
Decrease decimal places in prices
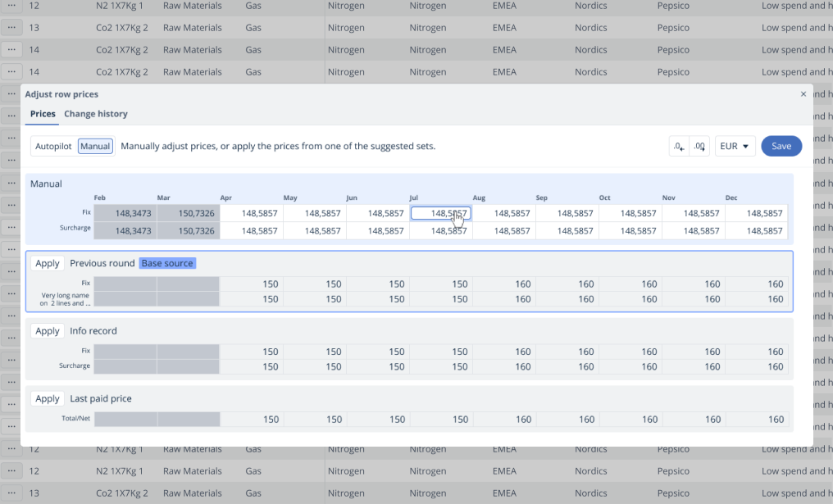click(x=679, y=147)
